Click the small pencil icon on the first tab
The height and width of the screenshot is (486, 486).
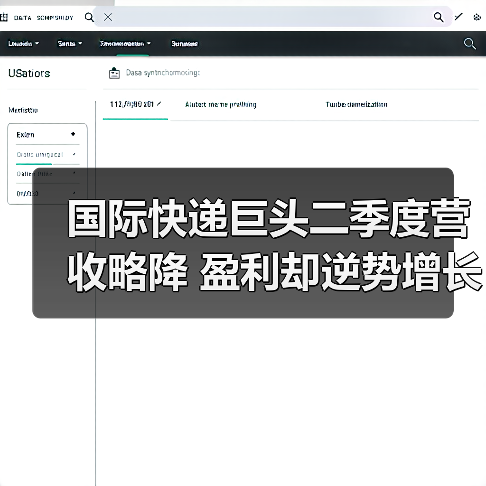[159, 104]
